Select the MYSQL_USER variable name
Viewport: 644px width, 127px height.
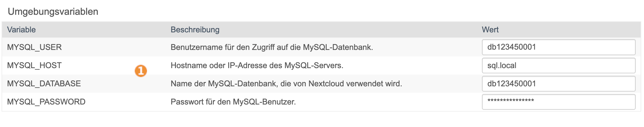34,47
